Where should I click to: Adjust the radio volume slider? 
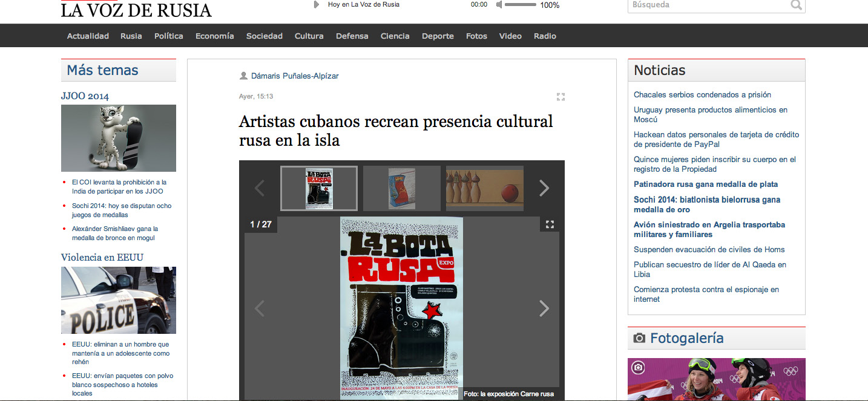pyautogui.click(x=521, y=5)
